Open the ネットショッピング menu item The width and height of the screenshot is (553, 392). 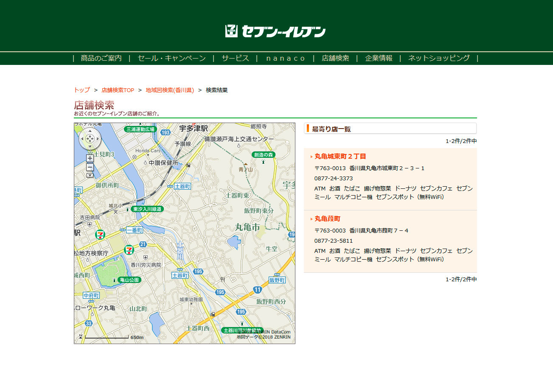pos(439,58)
